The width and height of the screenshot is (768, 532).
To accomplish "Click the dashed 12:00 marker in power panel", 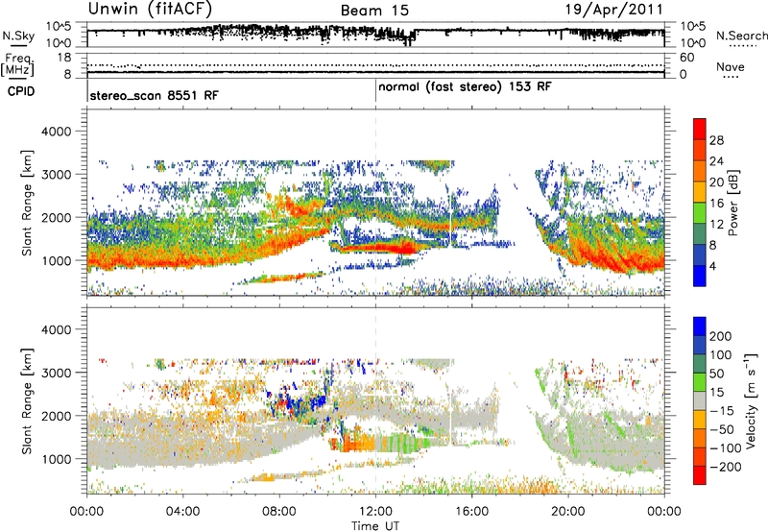I will point(375,202).
